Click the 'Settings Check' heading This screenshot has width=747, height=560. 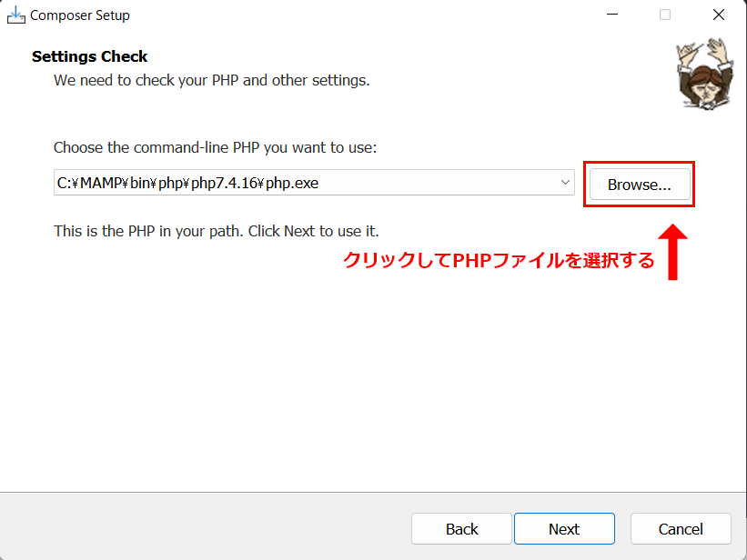pos(89,56)
